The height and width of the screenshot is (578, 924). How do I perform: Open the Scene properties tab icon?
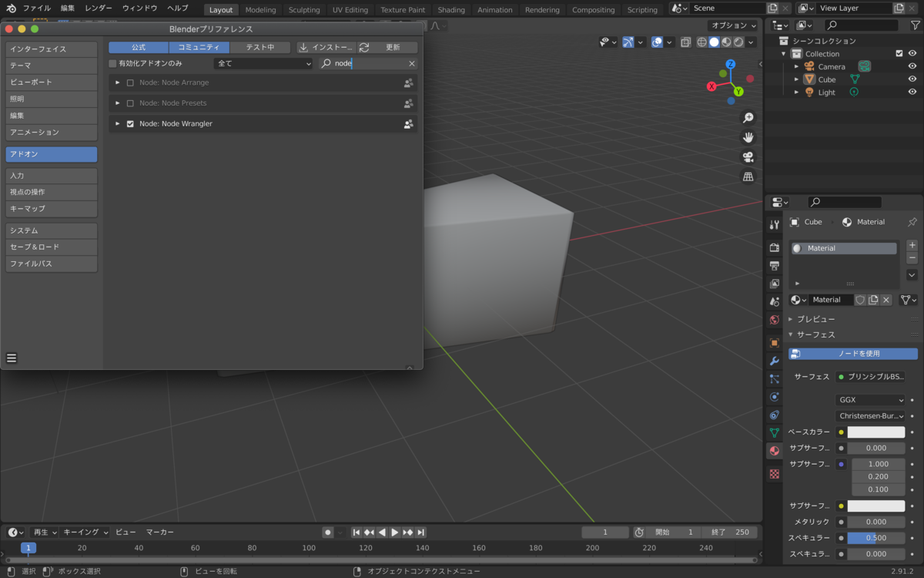[775, 301]
